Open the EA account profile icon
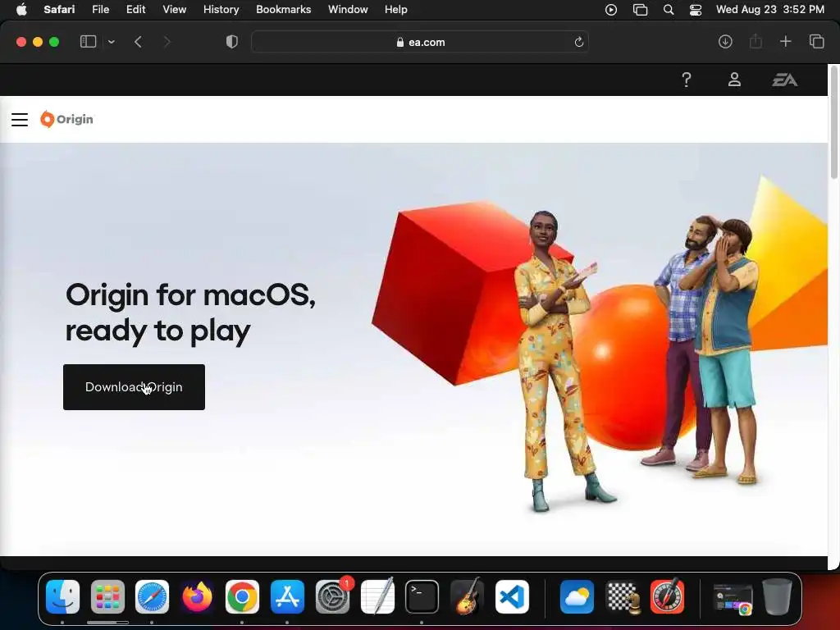This screenshot has height=630, width=840. (734, 80)
